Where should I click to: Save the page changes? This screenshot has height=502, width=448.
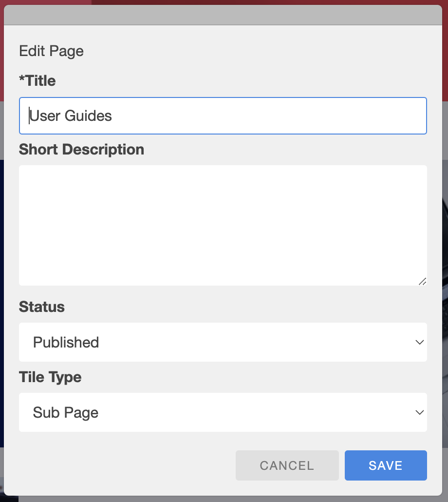coord(386,465)
